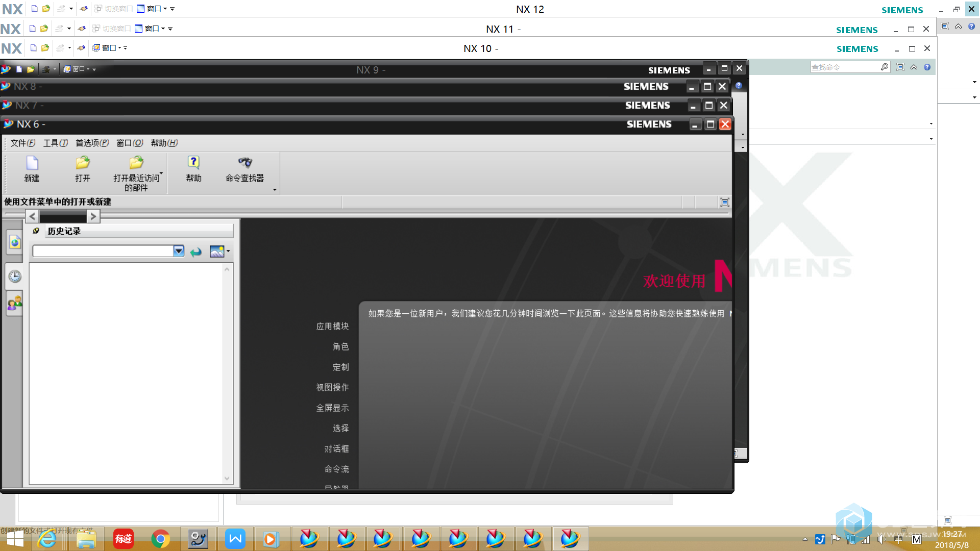Image resolution: width=980 pixels, height=551 pixels.
Task: Select the history clock tab in resource bar
Action: point(15,276)
